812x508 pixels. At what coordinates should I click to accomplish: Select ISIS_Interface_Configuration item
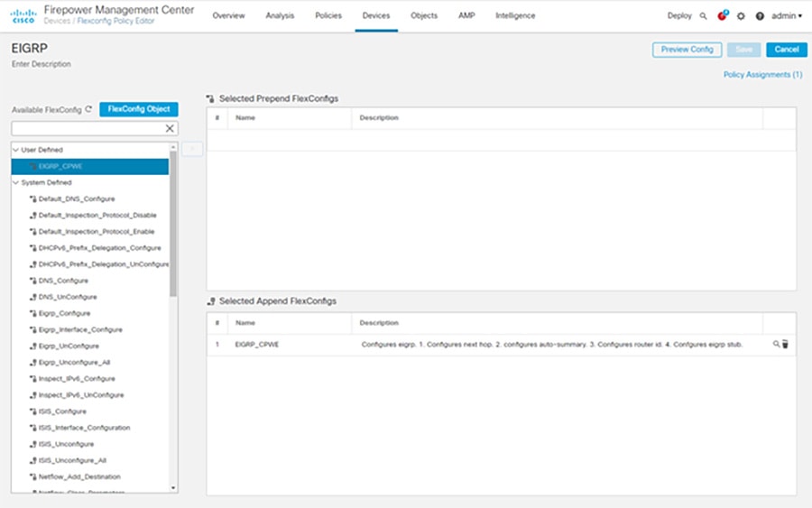[84, 427]
